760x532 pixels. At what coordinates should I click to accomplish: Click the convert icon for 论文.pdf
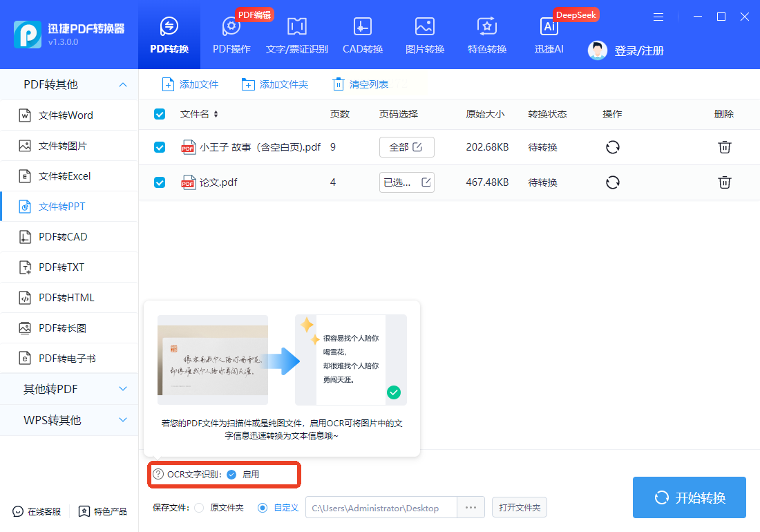613,182
